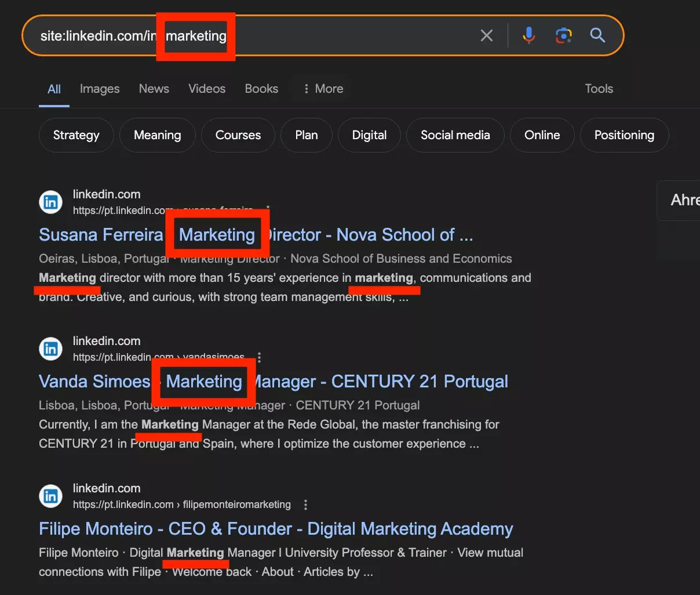Open the More search categories menu
The width and height of the screenshot is (700, 595).
(x=322, y=88)
